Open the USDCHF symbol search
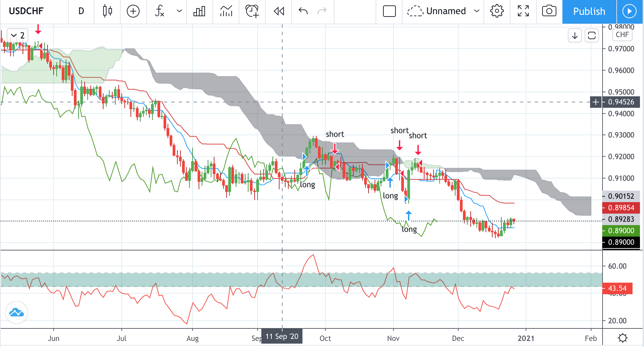Screen dimensions: 644x347 (26, 11)
